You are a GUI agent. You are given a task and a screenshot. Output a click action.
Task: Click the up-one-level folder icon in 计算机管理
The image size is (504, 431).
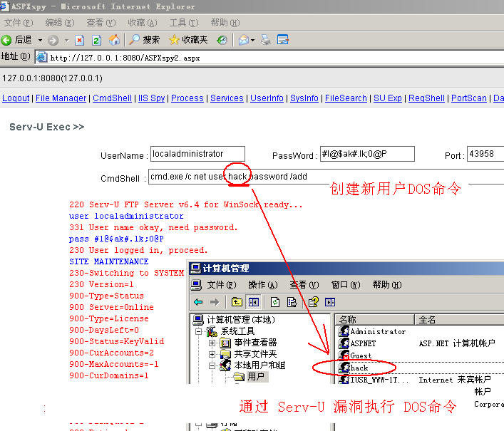point(237,302)
